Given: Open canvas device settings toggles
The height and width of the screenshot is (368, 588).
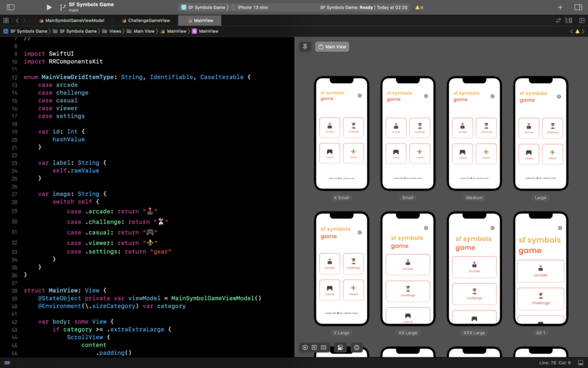Looking at the screenshot, I should (340, 348).
